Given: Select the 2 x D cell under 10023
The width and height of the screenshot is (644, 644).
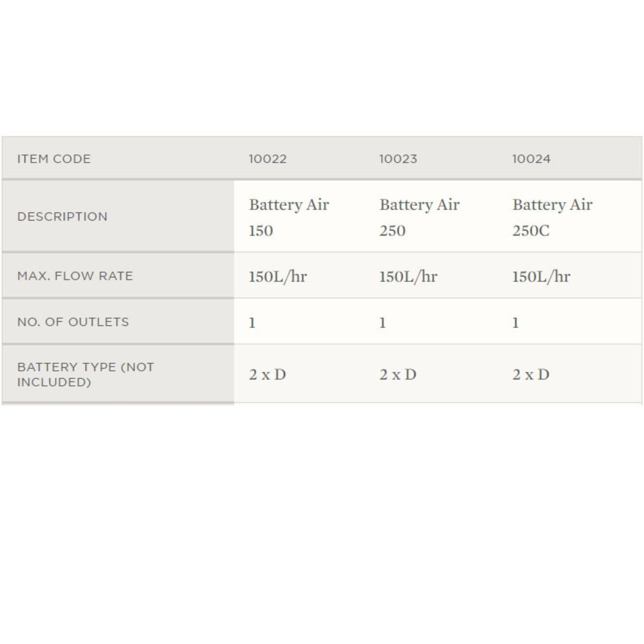Looking at the screenshot, I should click(398, 375).
